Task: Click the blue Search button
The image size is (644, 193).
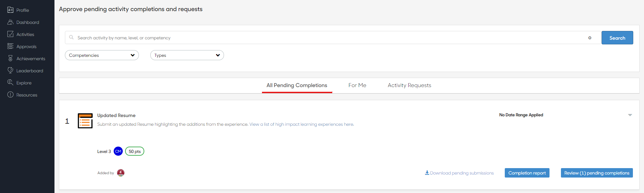Action: pyautogui.click(x=617, y=38)
